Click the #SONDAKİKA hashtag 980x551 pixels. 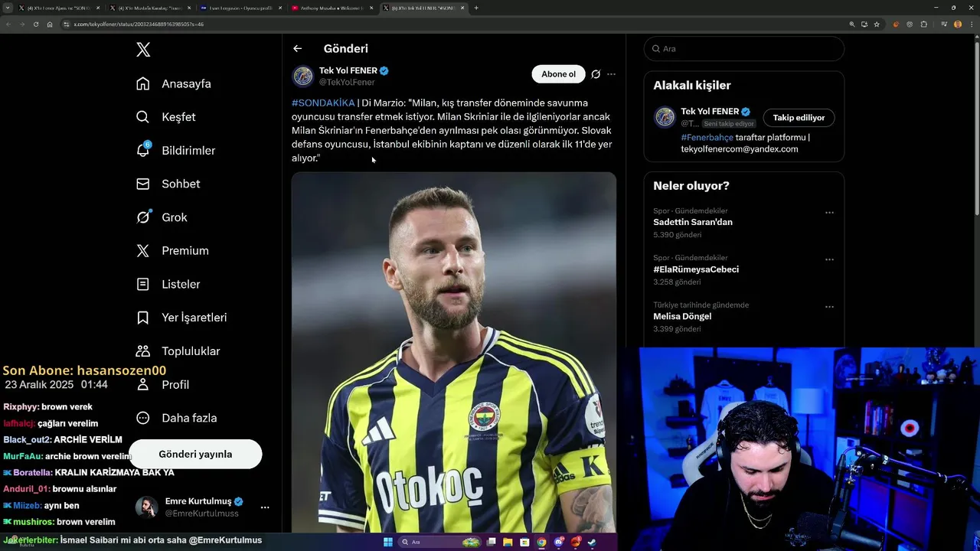tap(323, 103)
